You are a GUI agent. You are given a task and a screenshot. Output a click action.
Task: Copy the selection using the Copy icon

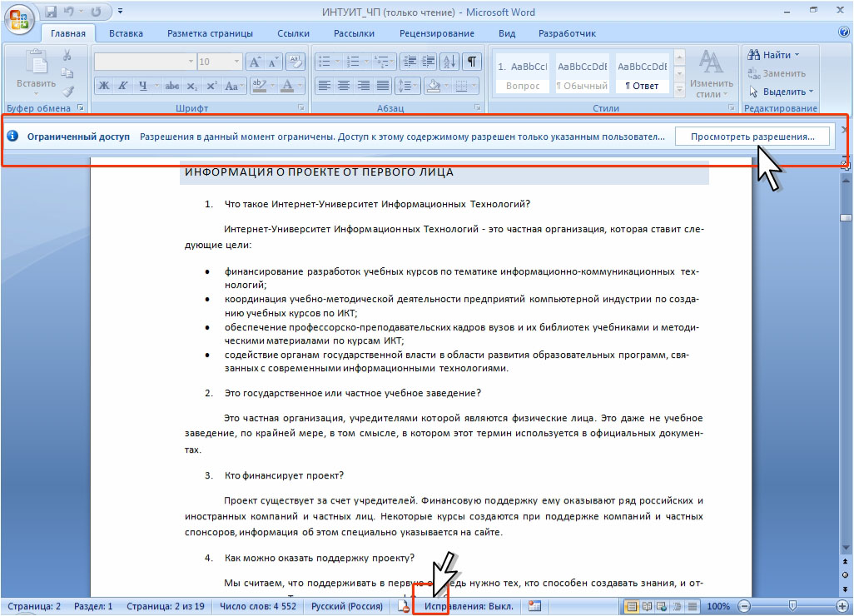67,73
